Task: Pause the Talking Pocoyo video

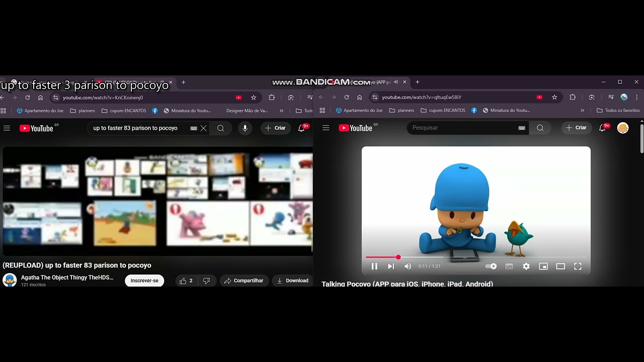Action: [374, 266]
